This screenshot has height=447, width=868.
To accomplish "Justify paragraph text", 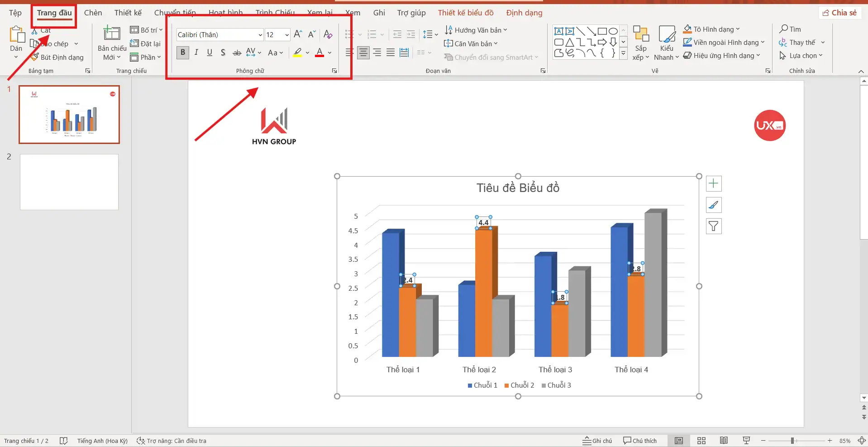I will [391, 53].
